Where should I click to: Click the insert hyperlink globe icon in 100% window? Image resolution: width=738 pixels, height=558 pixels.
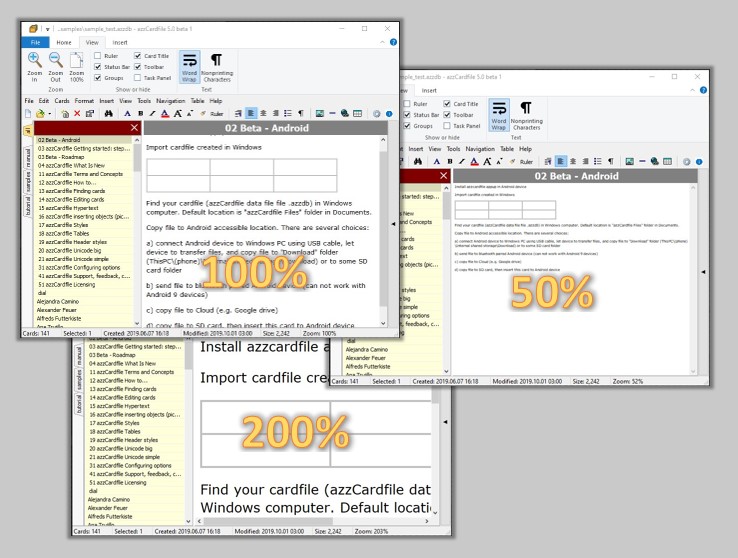(x=345, y=113)
